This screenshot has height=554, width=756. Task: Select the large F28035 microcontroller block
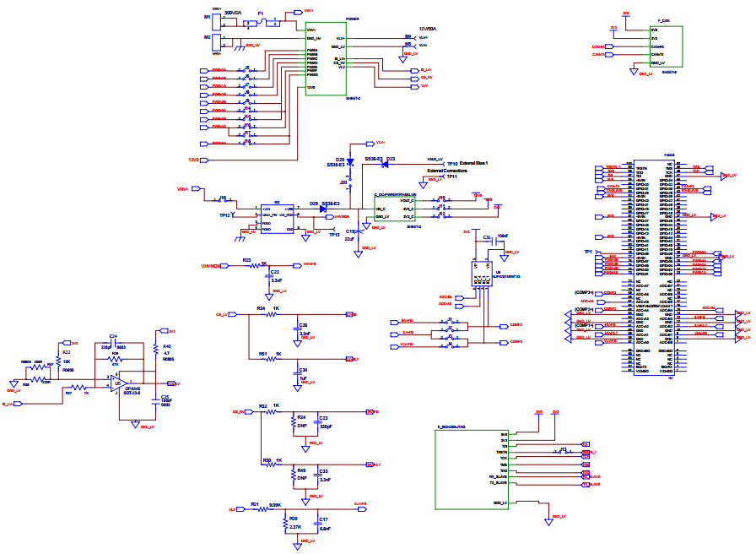(x=653, y=270)
